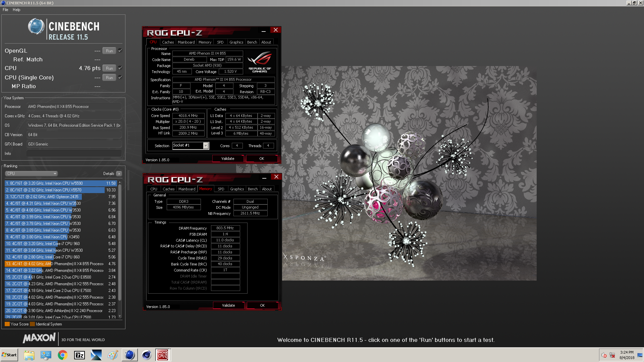Toggle the CPU Single Core checkbox
Viewport: 644px width, 362px height.
[120, 77]
